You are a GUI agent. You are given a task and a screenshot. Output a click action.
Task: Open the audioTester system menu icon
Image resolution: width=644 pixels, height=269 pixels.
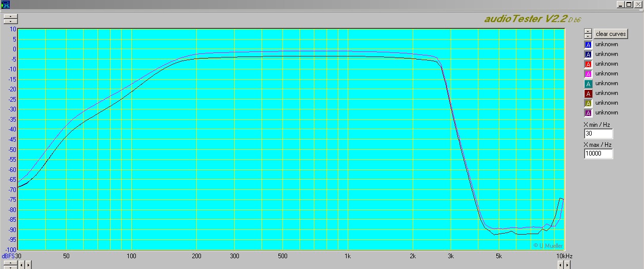(6, 5)
